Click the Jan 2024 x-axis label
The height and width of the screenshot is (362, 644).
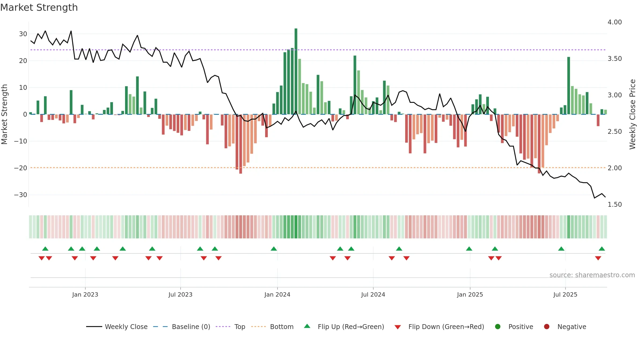[277, 294]
